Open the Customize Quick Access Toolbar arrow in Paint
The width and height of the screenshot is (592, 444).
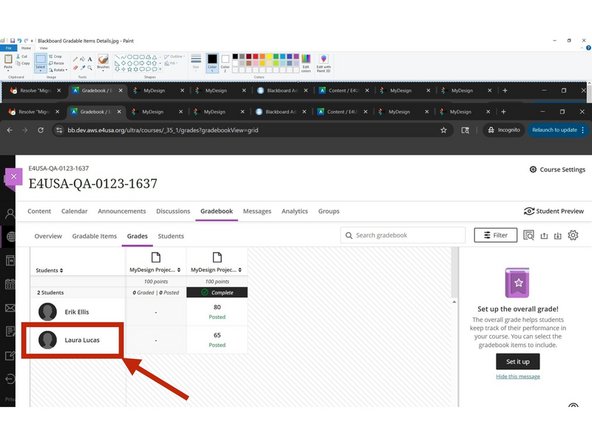[32, 41]
